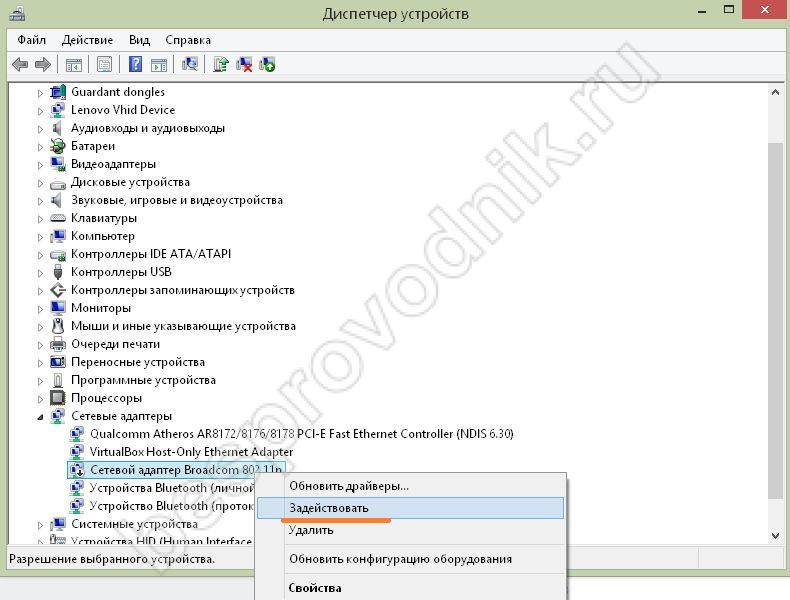The height and width of the screenshot is (600, 790).
Task: Choose Обновить драйверы in context menu
Action: pyautogui.click(x=411, y=486)
